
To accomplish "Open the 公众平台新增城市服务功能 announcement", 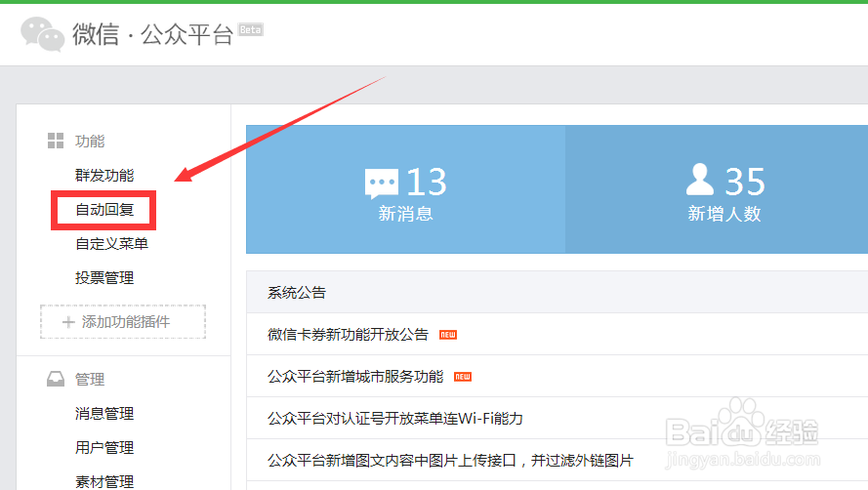I will pyautogui.click(x=355, y=377).
